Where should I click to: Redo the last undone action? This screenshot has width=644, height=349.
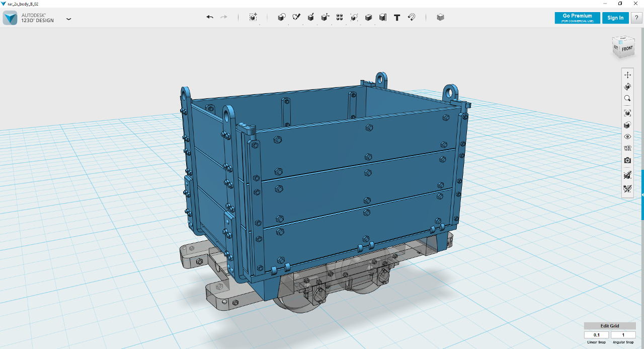click(x=224, y=17)
